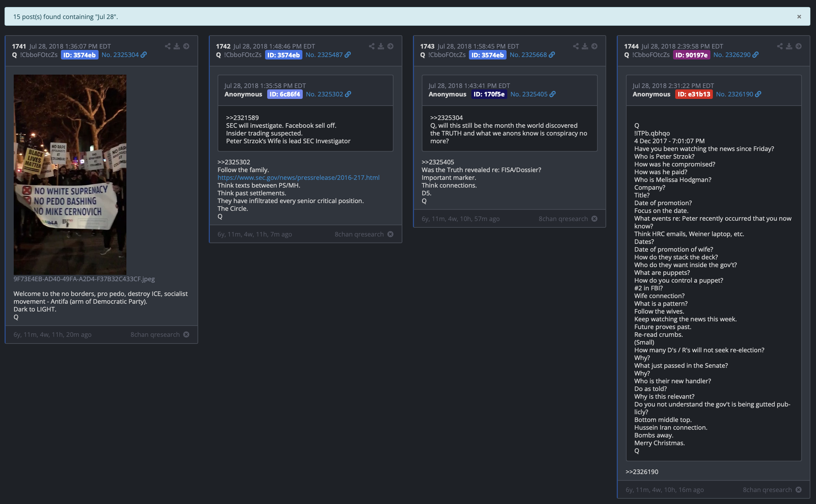This screenshot has width=816, height=504.
Task: Click '6y, 11m, 4w, 10h, 57m ago' timestamp
Action: click(x=460, y=219)
